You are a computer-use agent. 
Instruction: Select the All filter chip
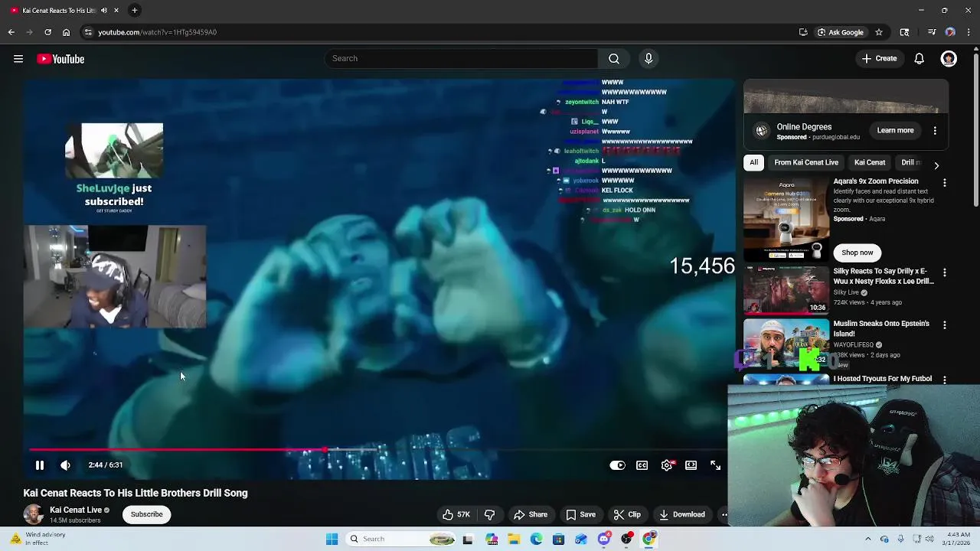pyautogui.click(x=754, y=162)
